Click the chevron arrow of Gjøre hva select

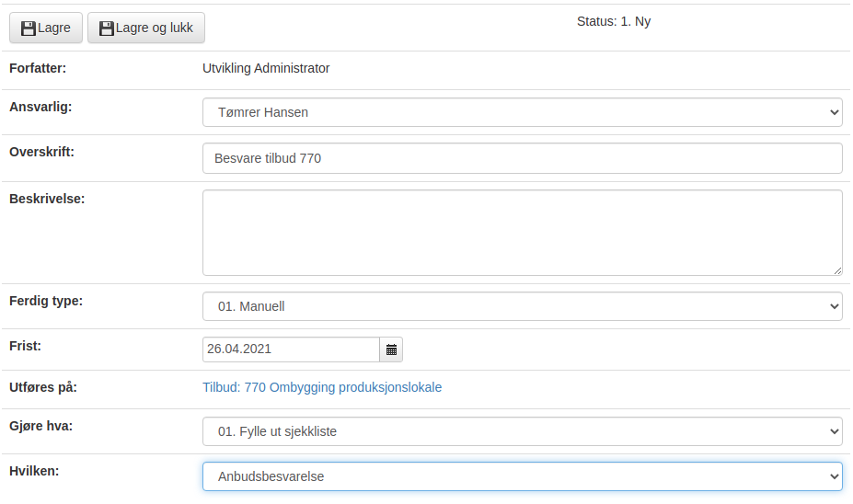coord(834,431)
